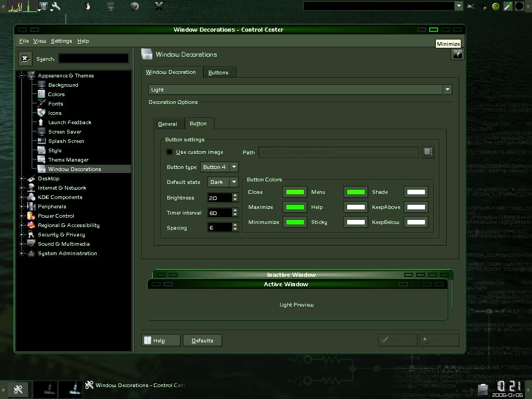Open the top panel command dropdown arrow
This screenshot has width=532, height=399.
[x=459, y=6]
